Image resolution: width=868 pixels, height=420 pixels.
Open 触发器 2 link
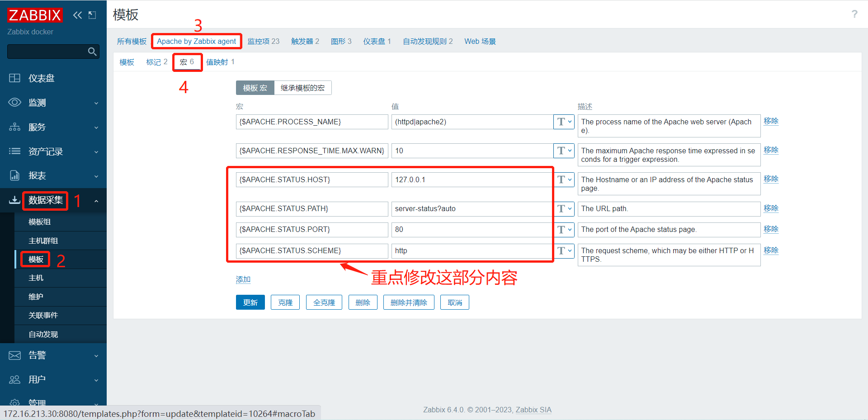305,41
